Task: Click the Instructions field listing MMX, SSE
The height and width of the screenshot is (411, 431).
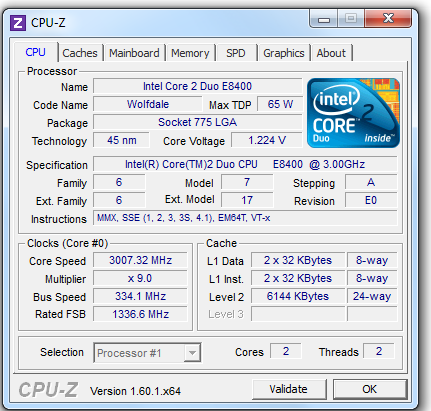Action: pyautogui.click(x=245, y=218)
